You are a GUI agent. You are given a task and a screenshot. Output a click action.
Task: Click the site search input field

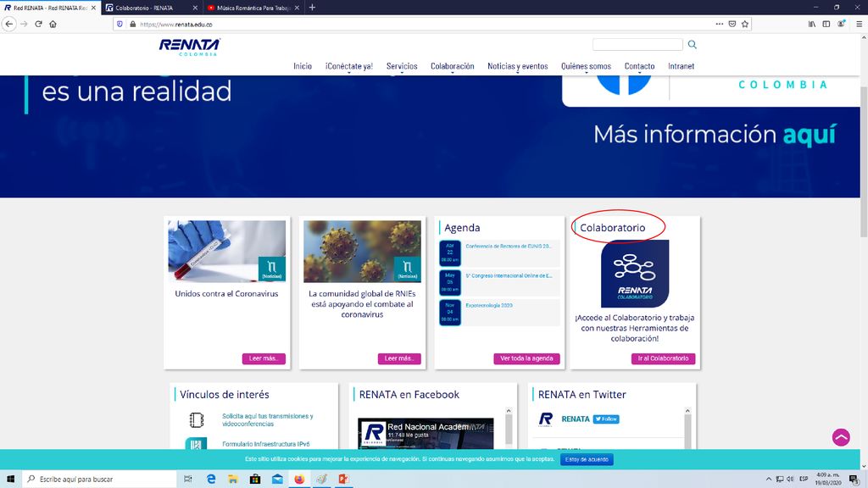(637, 44)
